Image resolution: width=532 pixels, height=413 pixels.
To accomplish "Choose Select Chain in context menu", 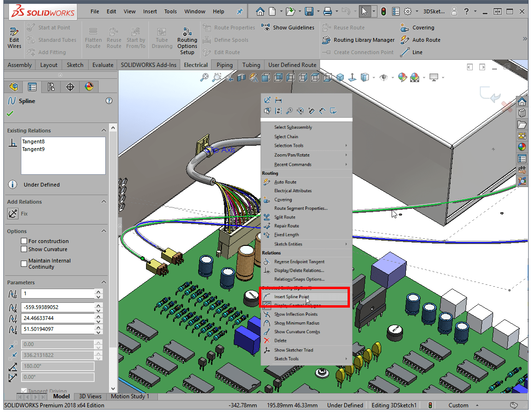I will click(307, 137).
